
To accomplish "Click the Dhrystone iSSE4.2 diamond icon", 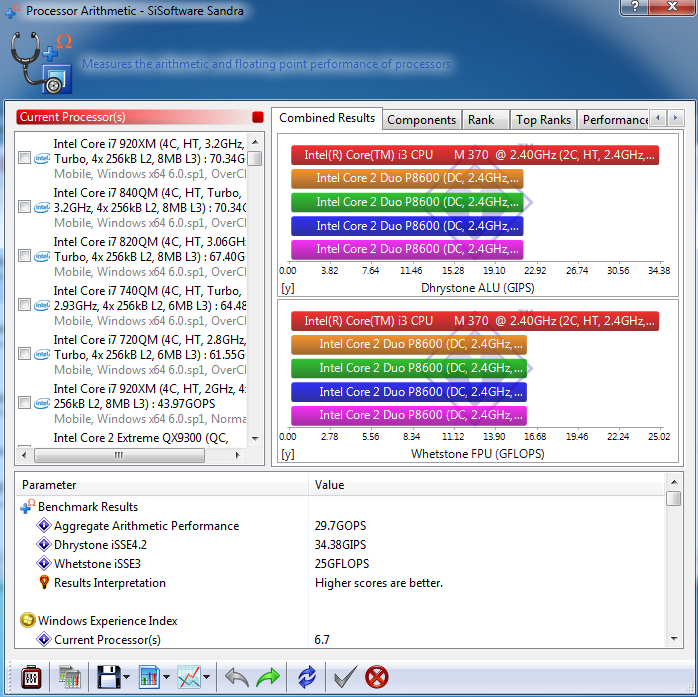I will [44, 544].
